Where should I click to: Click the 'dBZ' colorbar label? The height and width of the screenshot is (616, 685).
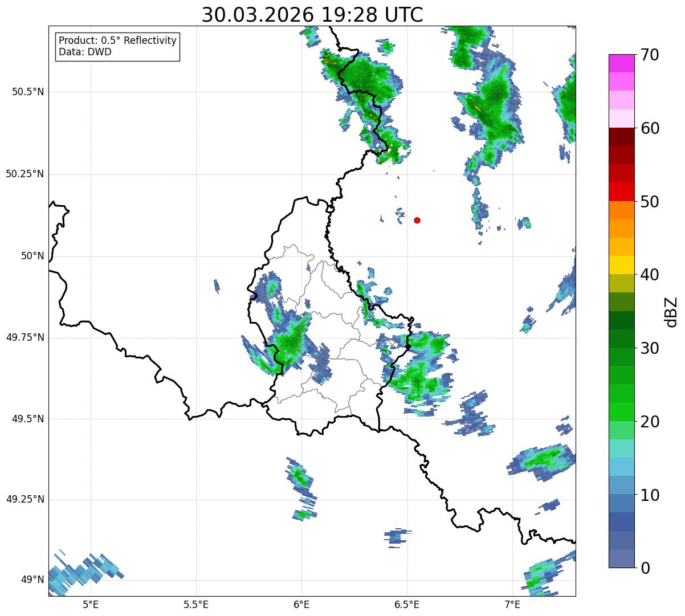tap(671, 312)
